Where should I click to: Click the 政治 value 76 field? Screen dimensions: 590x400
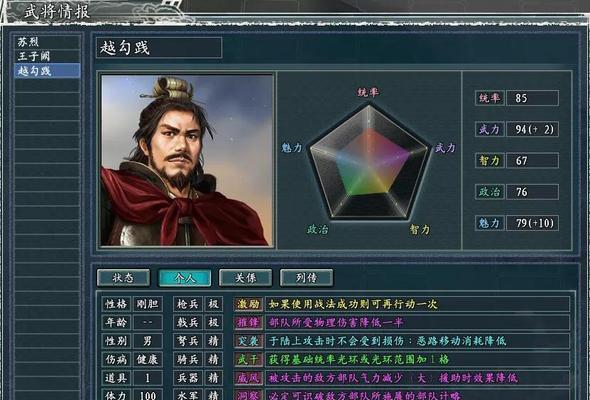coord(532,192)
